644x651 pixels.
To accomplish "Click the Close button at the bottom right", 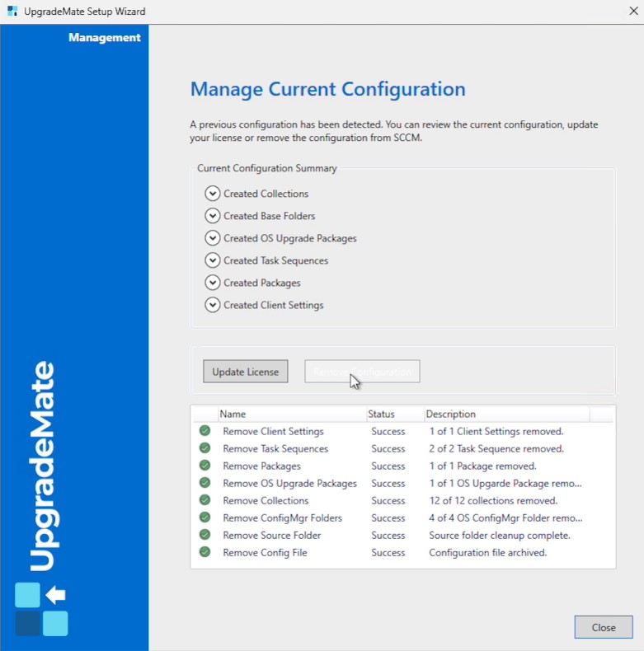I will tap(604, 627).
